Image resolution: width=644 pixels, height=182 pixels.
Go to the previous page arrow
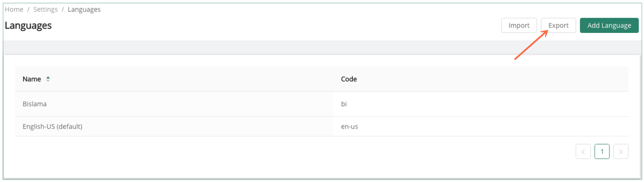pos(583,152)
